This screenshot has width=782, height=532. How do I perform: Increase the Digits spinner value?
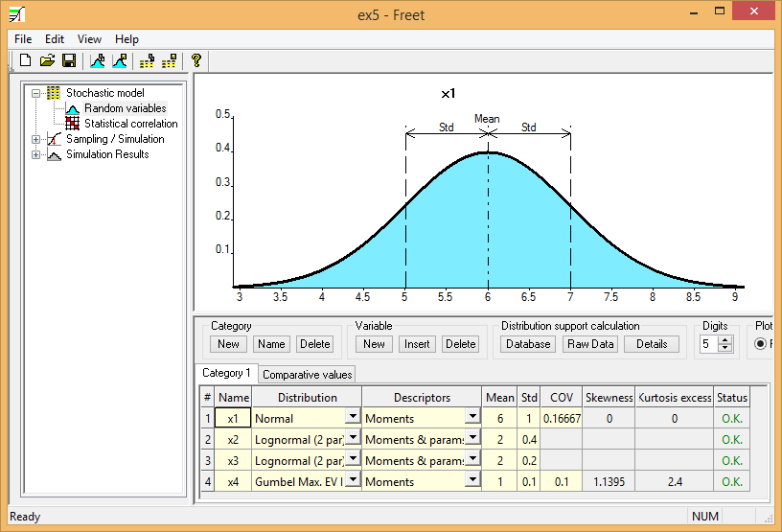tap(725, 340)
